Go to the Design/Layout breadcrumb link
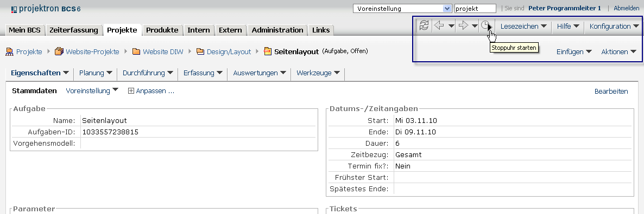644x214 pixels. pos(229,51)
